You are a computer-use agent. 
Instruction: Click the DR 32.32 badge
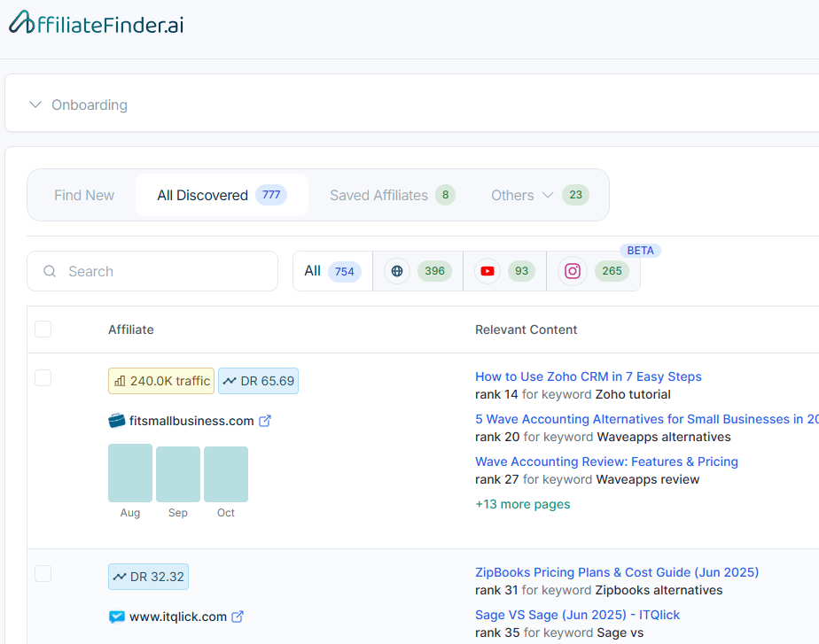tap(148, 577)
